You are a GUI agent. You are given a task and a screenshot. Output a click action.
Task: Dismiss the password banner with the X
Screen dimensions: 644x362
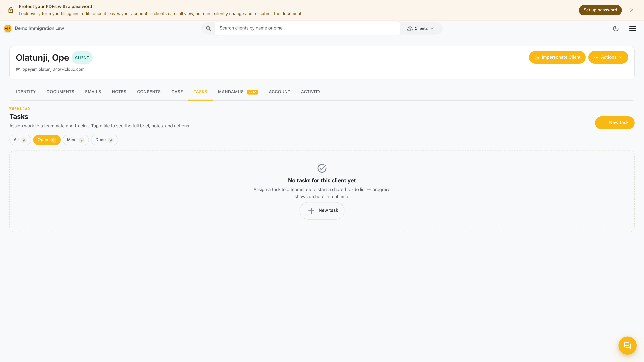[631, 10]
